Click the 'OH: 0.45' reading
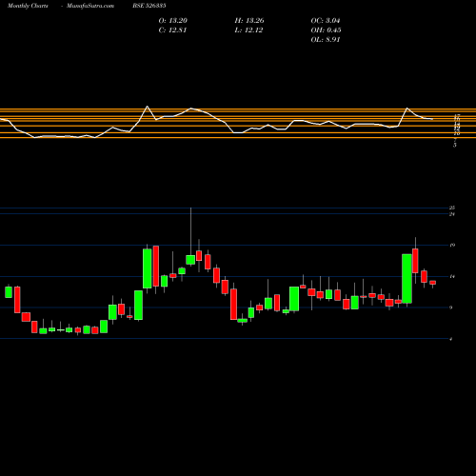This screenshot has height=476, width=476. 326,30
